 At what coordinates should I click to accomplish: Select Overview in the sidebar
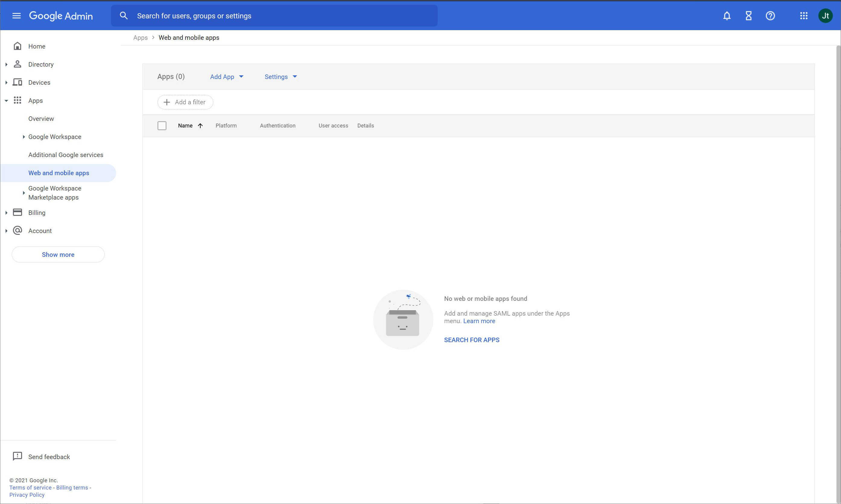point(41,118)
